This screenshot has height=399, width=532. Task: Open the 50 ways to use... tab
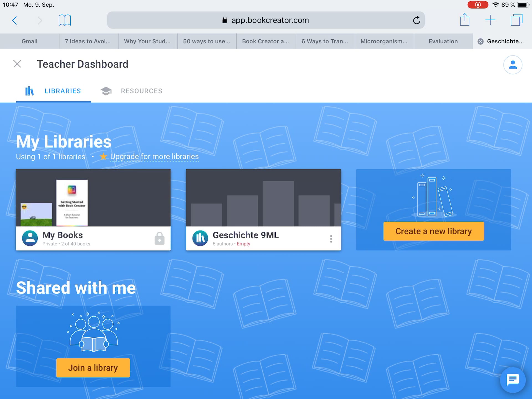[x=207, y=41]
